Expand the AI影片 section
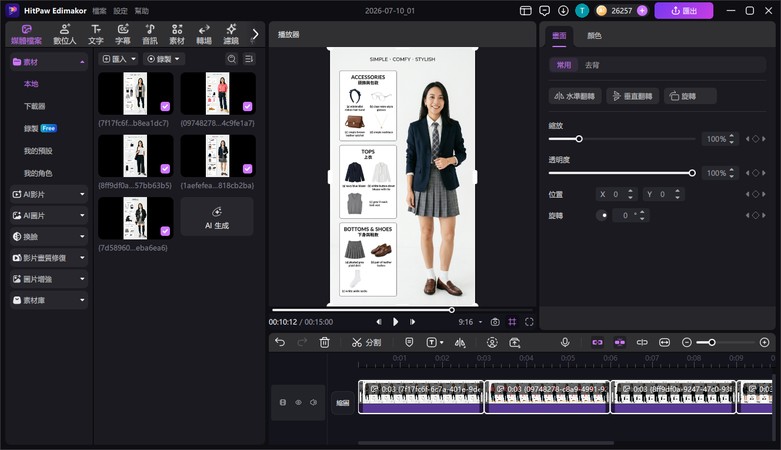This screenshot has width=781, height=450. (x=48, y=194)
